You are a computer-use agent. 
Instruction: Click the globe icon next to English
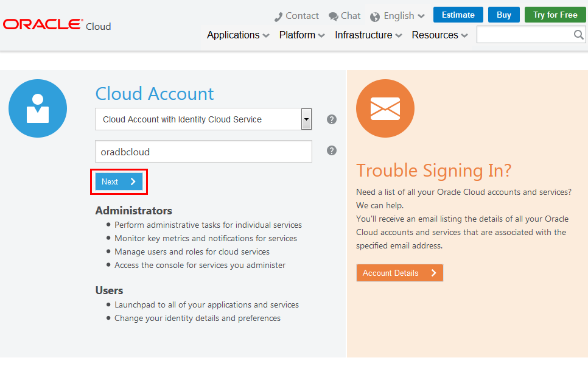[x=376, y=15]
